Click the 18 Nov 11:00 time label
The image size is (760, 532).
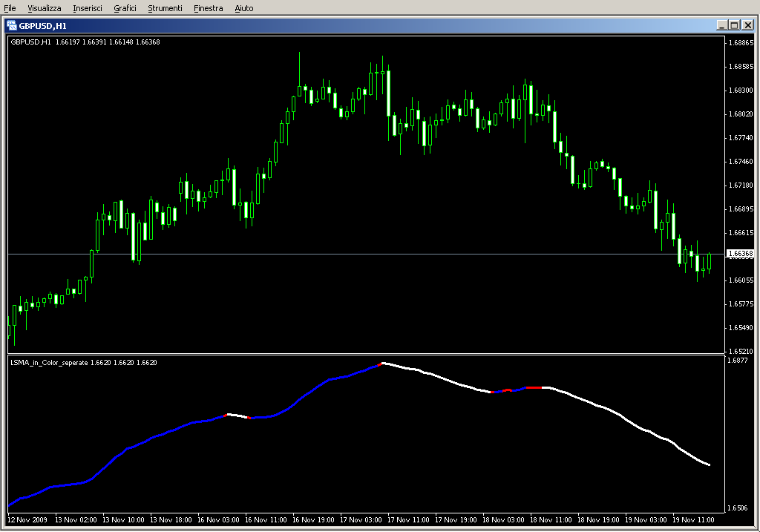tap(551, 520)
